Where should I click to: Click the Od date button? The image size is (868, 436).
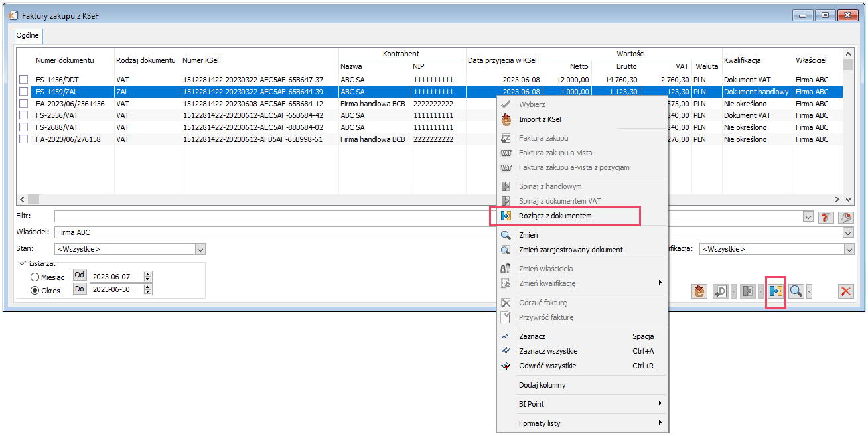click(80, 275)
